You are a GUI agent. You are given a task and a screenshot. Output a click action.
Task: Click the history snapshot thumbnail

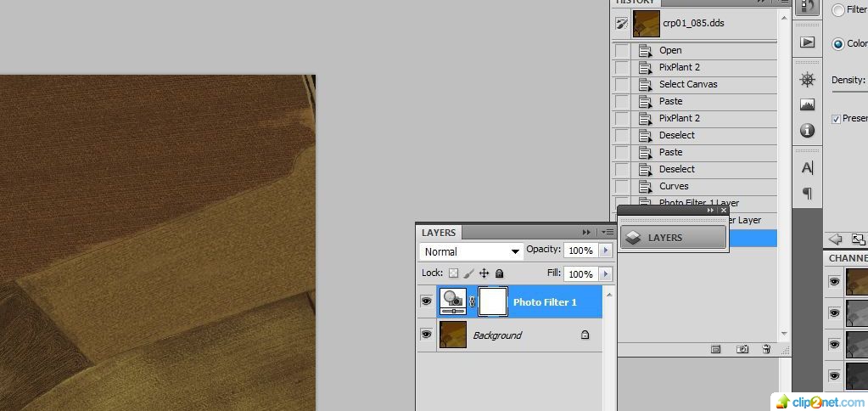(x=646, y=24)
